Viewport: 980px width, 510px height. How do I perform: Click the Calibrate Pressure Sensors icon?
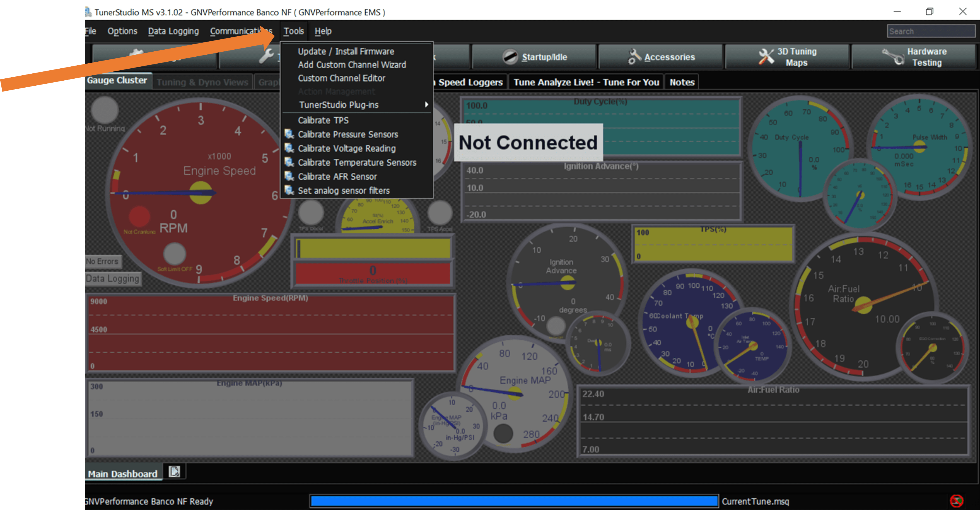pos(289,134)
